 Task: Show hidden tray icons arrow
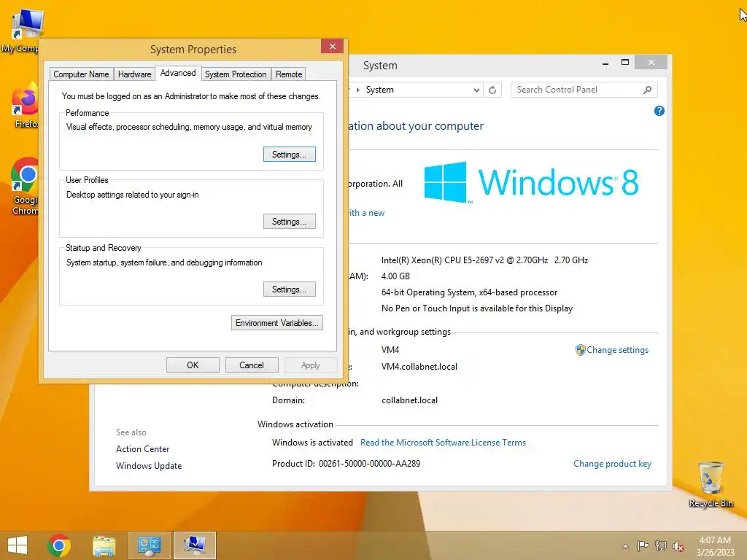pos(625,546)
